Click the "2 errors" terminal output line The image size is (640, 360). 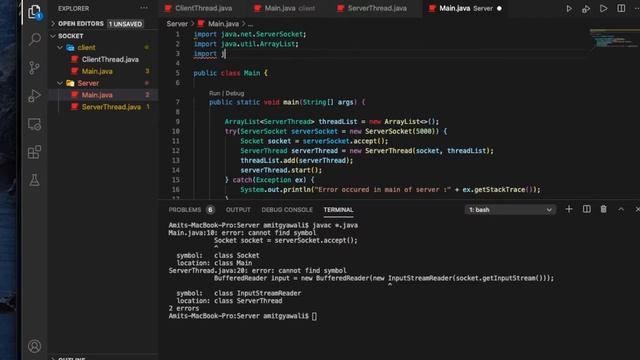tap(184, 309)
